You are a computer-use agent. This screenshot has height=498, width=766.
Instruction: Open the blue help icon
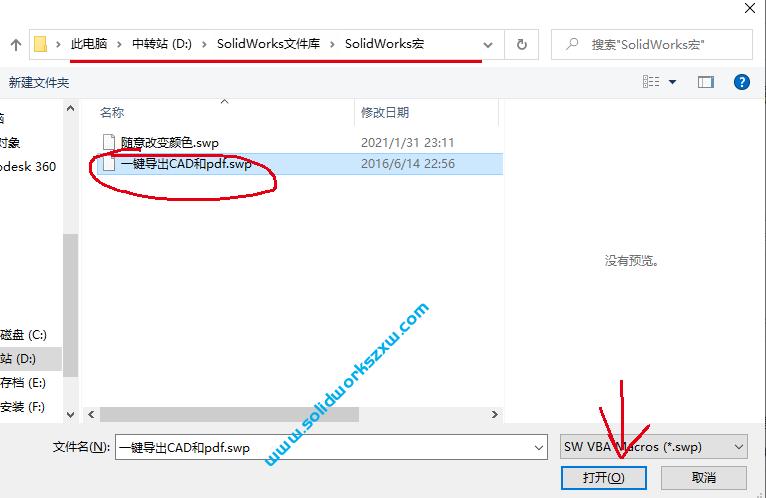point(742,82)
